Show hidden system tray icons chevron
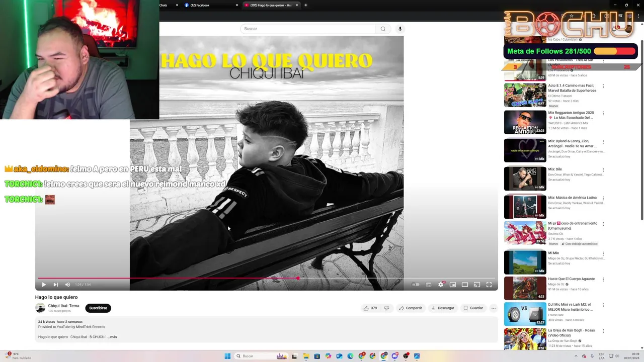 click(576, 356)
